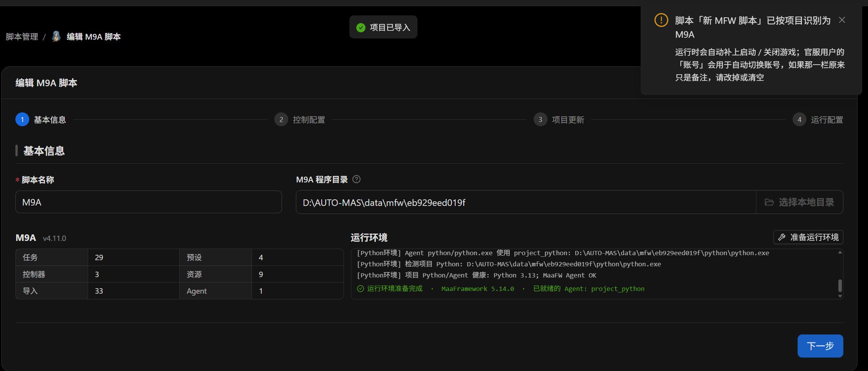The width and height of the screenshot is (868, 371).
Task: Click the 控制器 count value 3
Action: pyautogui.click(x=97, y=274)
